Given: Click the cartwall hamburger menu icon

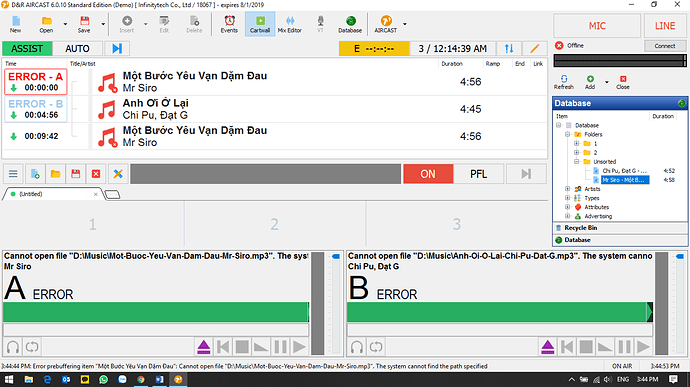Looking at the screenshot, I should click(x=13, y=174).
